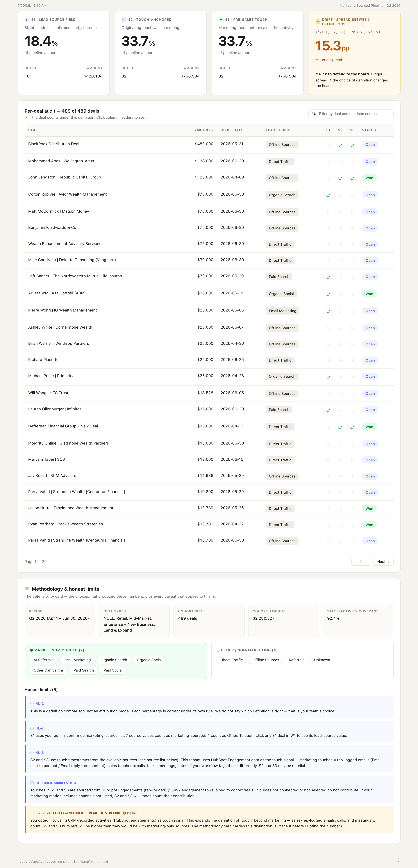The width and height of the screenshot is (418, 868).
Task: Select the Paid Social marketing-sourced chip
Action: [113, 670]
